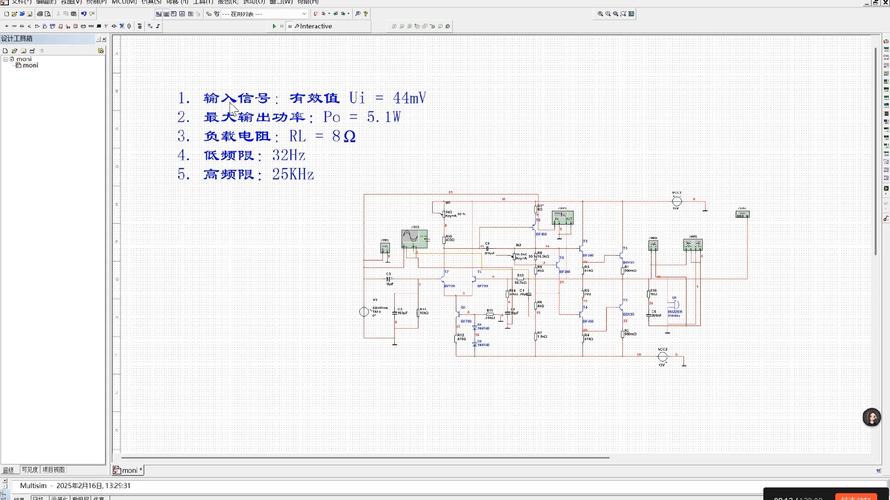Open the oscilloscope instrument in the schematic
The image size is (890, 500).
point(414,238)
